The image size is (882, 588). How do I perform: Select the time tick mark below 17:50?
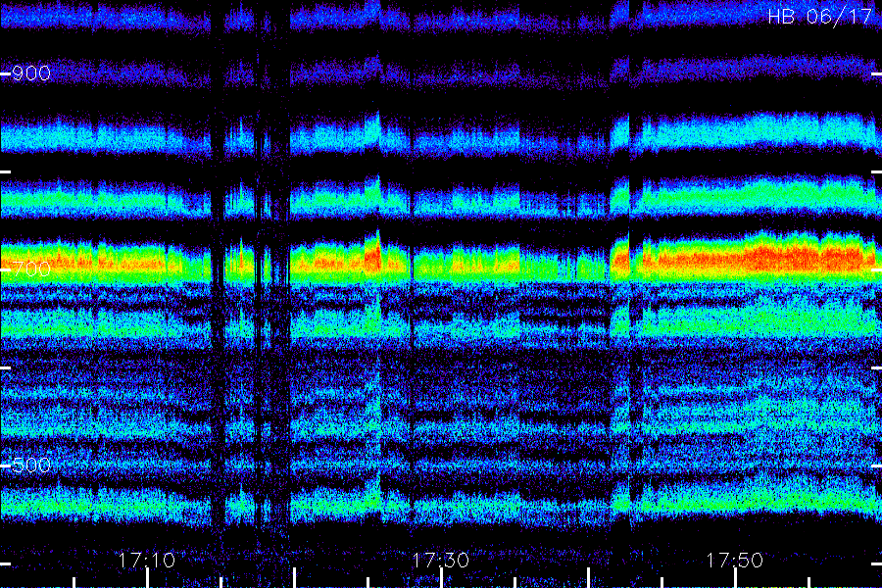735,578
